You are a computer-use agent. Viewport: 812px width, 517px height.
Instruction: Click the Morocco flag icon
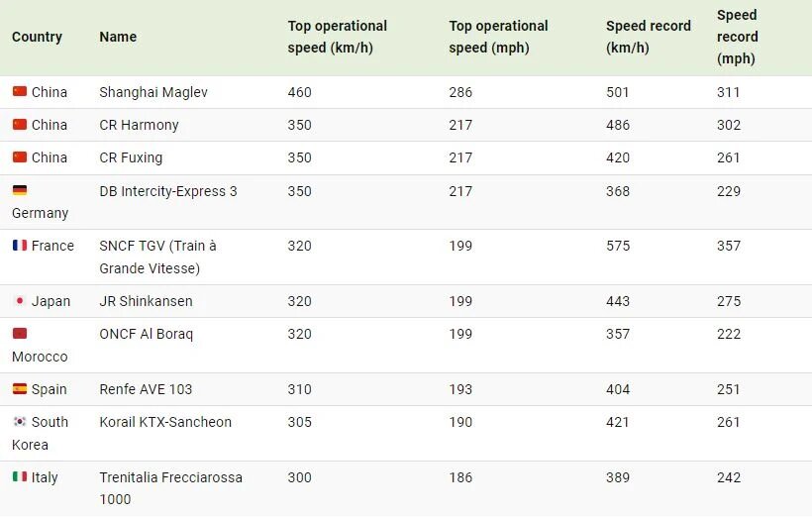[20, 334]
